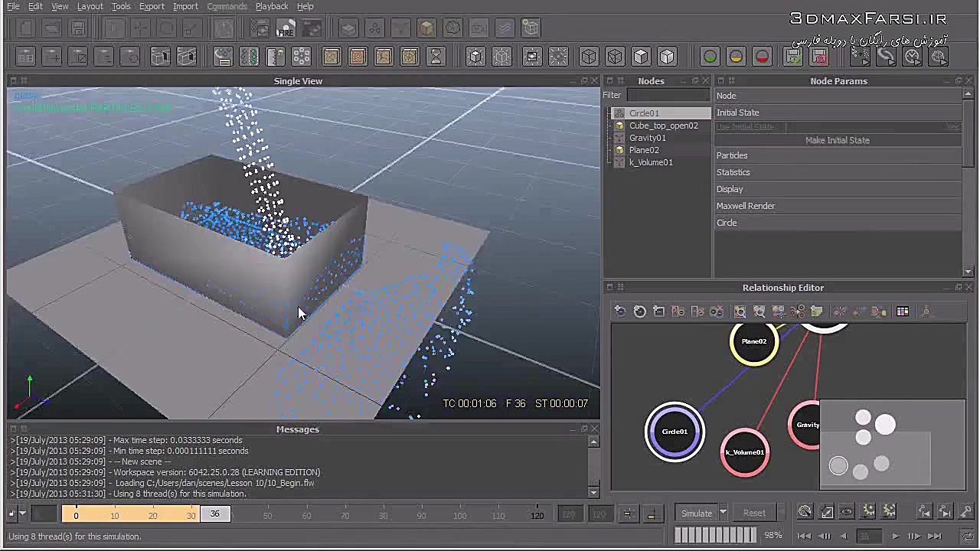Click the Reset button near Simulate
The width and height of the screenshot is (980, 551).
[x=754, y=513]
